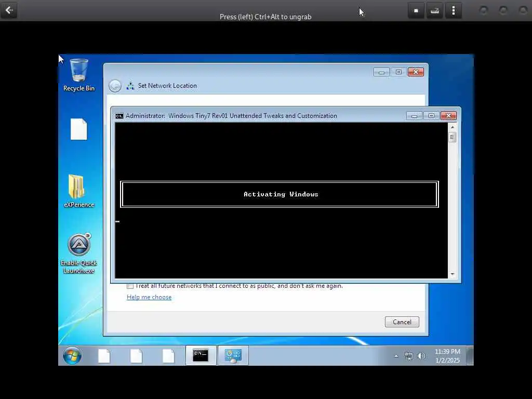This screenshot has height=399, width=532.
Task: Click the console scrollbar thumb
Action: click(x=452, y=137)
